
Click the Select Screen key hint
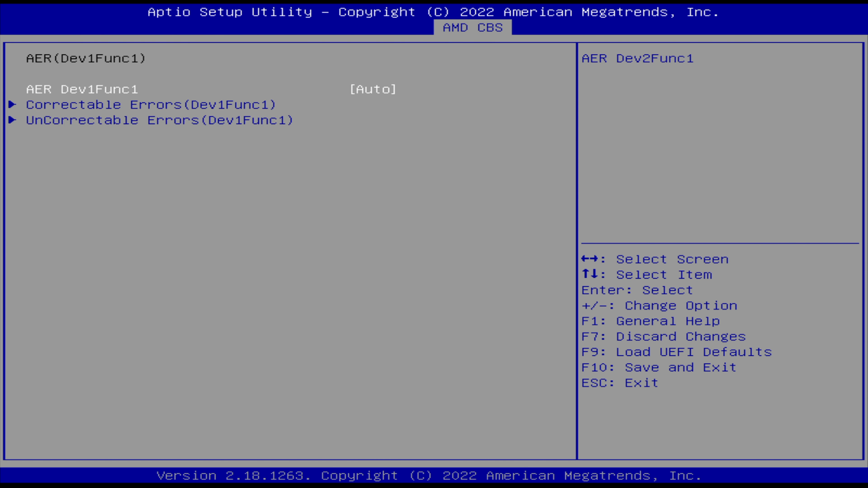(x=655, y=259)
